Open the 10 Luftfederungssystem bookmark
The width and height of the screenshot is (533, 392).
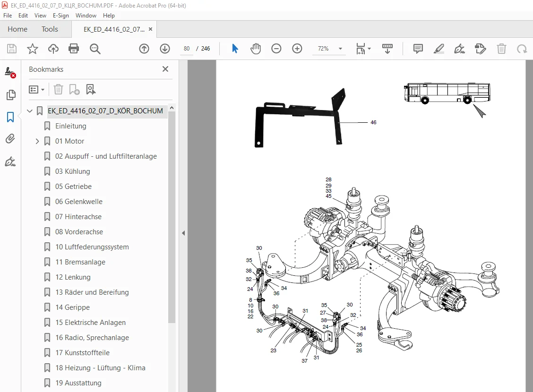92,247
